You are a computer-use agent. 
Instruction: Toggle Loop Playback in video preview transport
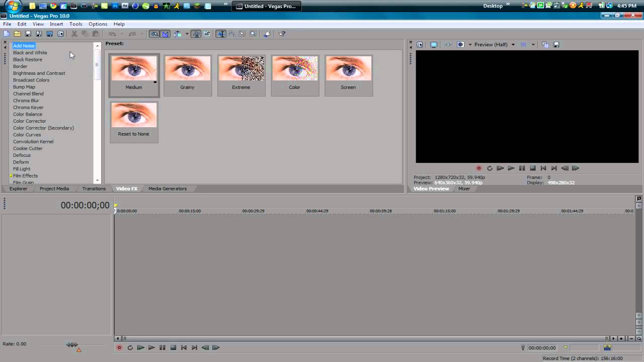tap(490, 168)
